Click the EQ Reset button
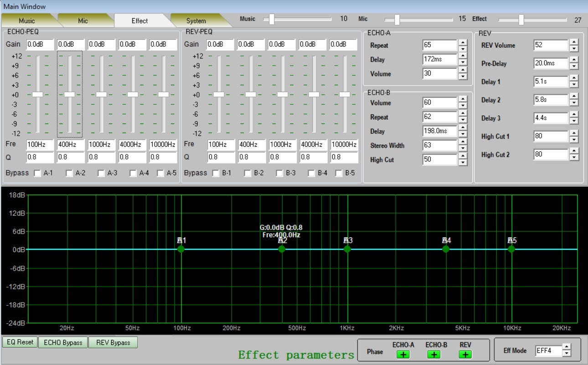The image size is (588, 365). [x=20, y=342]
